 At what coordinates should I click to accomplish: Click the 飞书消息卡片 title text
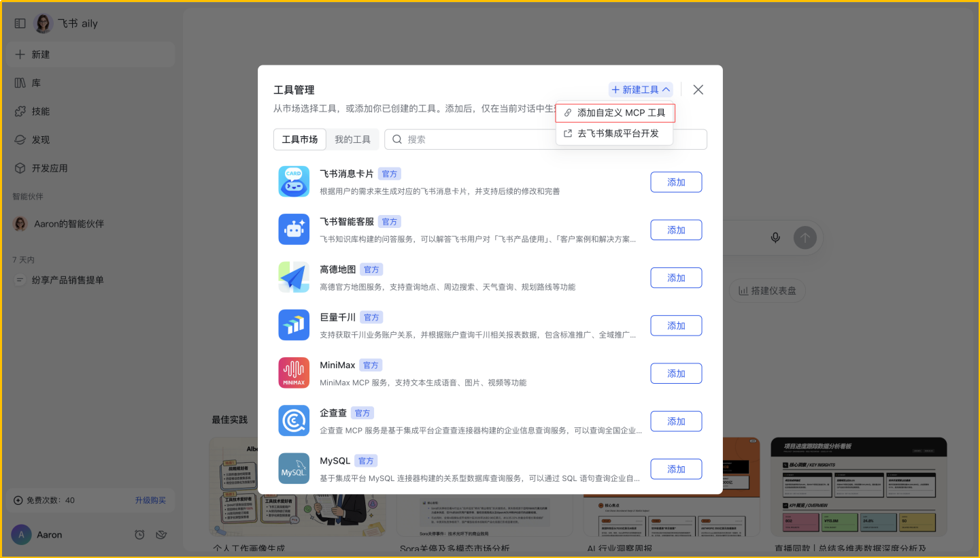click(x=347, y=174)
